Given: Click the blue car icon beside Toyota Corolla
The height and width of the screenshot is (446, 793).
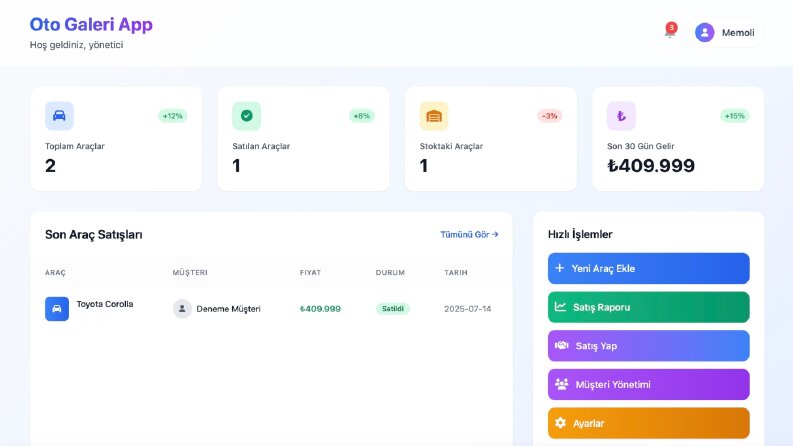Looking at the screenshot, I should (57, 309).
